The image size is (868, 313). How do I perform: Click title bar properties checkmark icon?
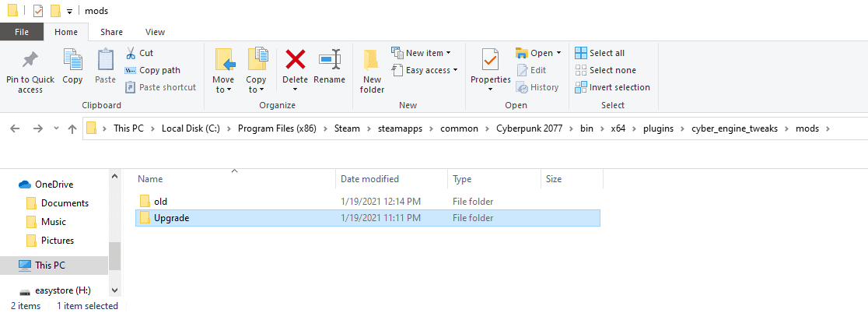pyautogui.click(x=38, y=11)
